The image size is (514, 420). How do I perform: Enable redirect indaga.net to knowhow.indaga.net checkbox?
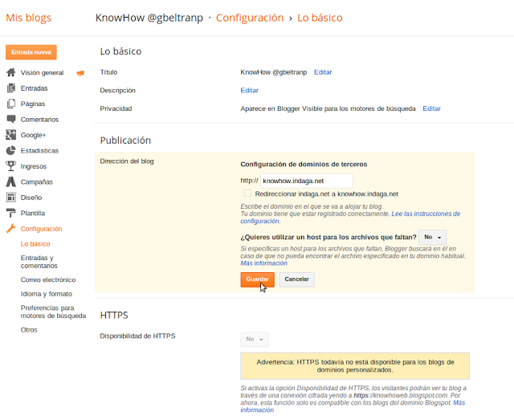pos(248,194)
